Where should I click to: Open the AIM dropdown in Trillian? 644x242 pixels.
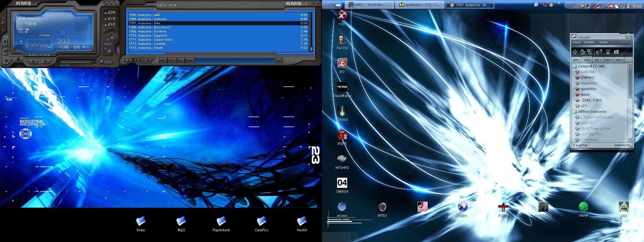[x=576, y=60]
